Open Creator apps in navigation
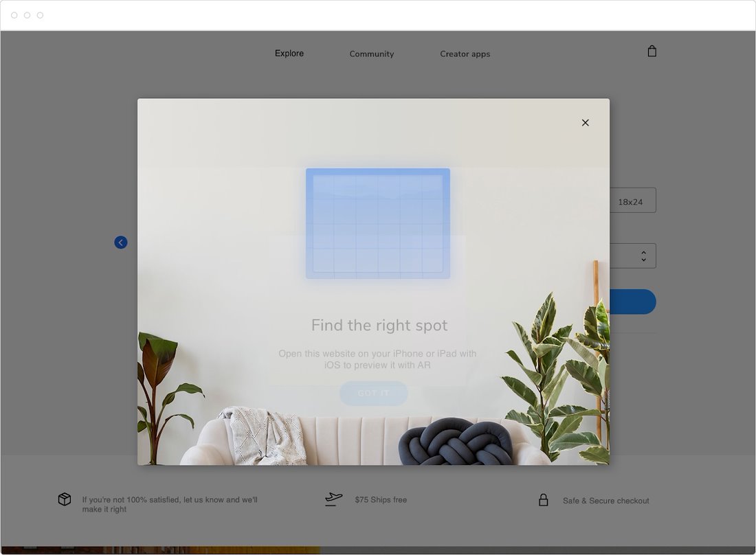The image size is (756, 555). [465, 54]
